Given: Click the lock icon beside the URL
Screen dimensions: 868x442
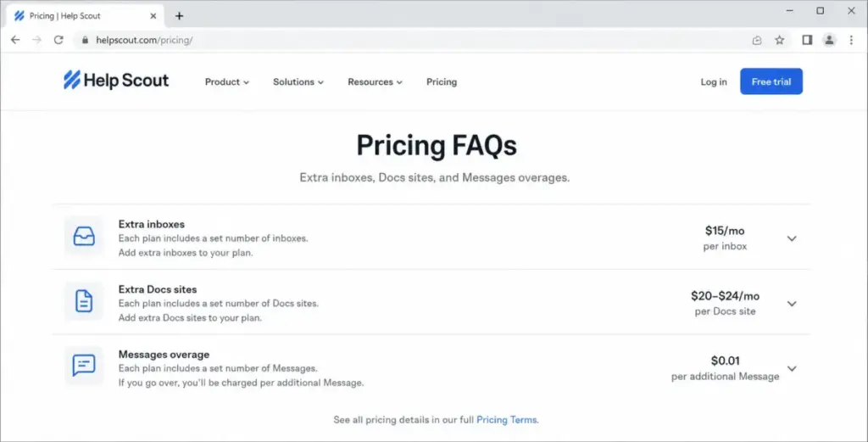Looking at the screenshot, I should tap(85, 40).
